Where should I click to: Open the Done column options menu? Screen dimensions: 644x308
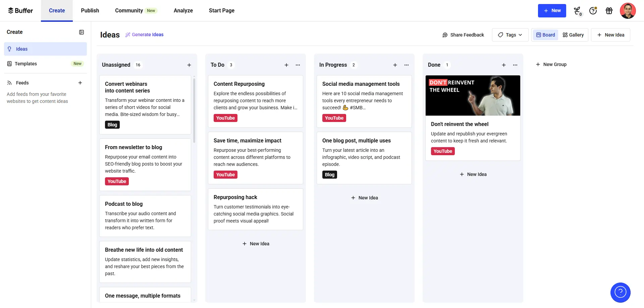(515, 65)
